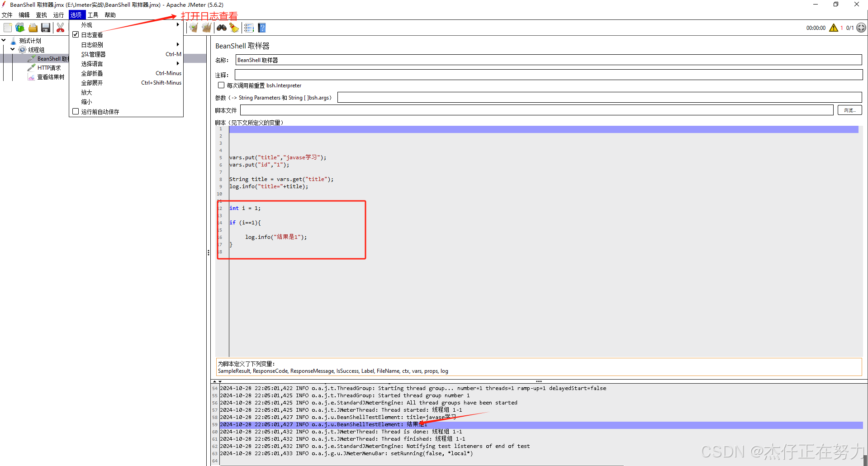Select 全部展开 menu entry

pos(126,83)
